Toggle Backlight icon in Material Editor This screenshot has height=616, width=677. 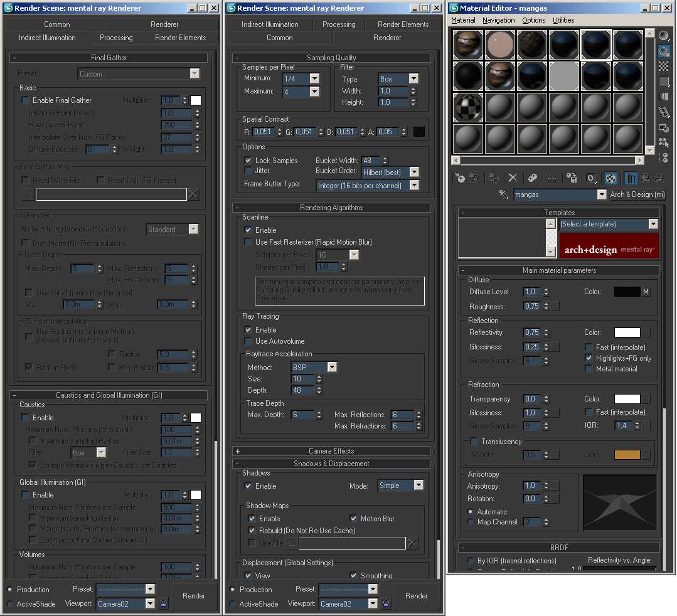[664, 51]
